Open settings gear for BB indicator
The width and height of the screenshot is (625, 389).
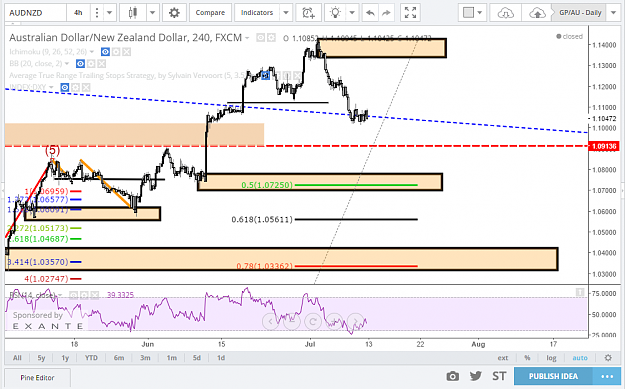click(x=91, y=64)
